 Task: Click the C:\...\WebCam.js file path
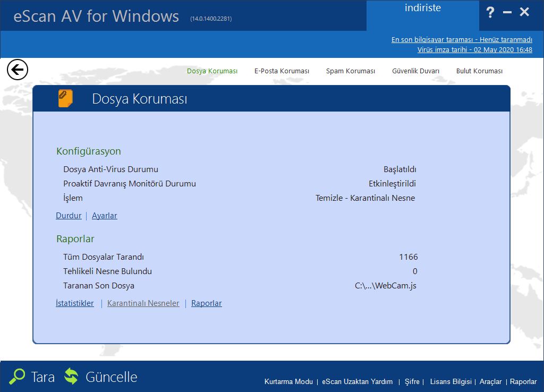pyautogui.click(x=386, y=285)
